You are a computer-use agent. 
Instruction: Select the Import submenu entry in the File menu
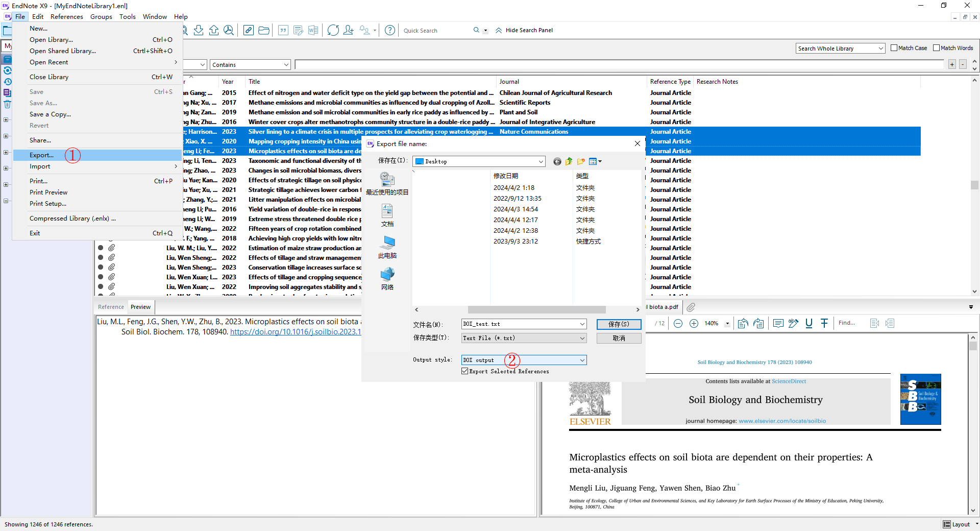pos(97,166)
